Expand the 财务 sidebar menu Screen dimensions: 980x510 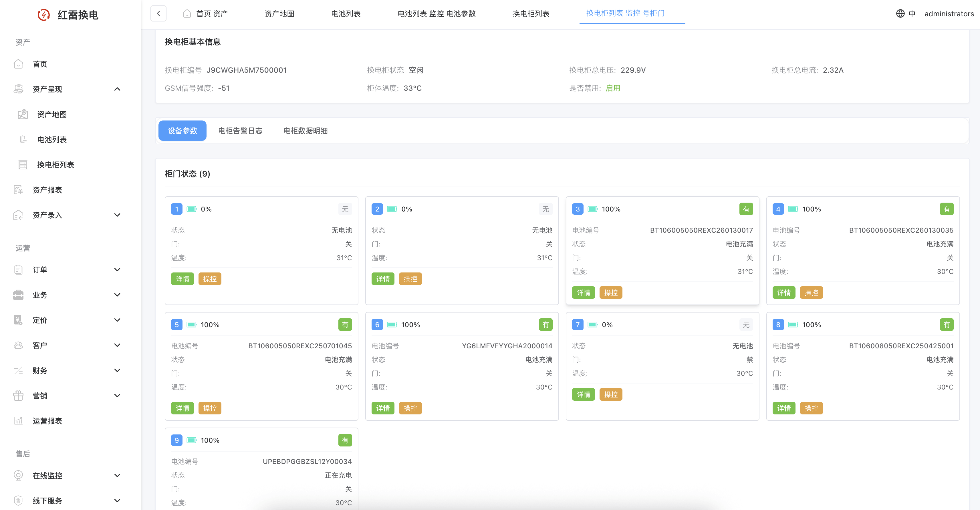coord(117,370)
